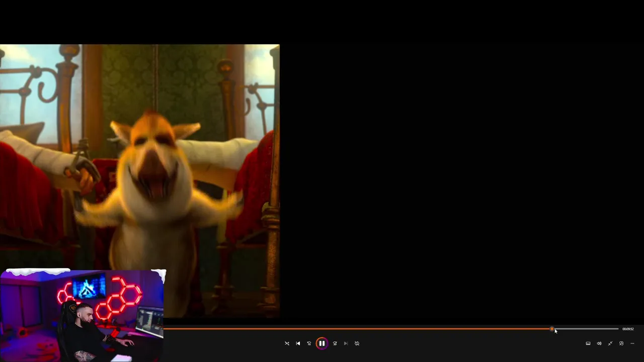Toggle shuffle playback mode

tap(287, 343)
